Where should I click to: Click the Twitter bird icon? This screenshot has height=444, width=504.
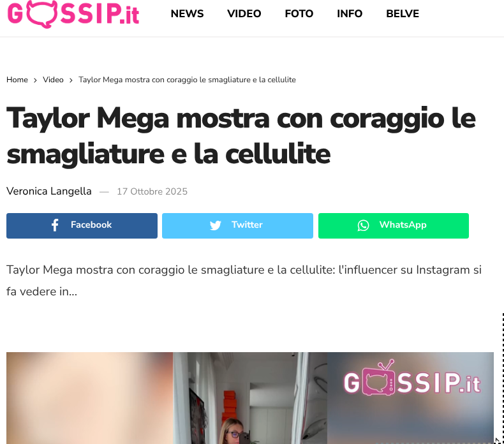(216, 225)
